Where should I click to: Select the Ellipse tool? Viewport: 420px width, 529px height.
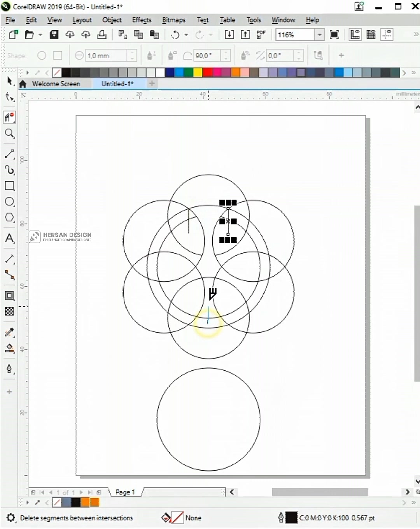(x=9, y=201)
